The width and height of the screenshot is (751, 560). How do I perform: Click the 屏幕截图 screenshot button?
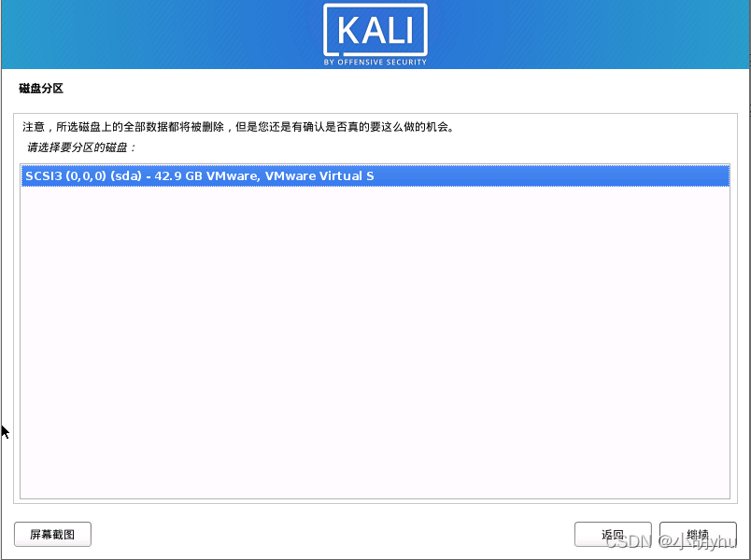coord(52,534)
